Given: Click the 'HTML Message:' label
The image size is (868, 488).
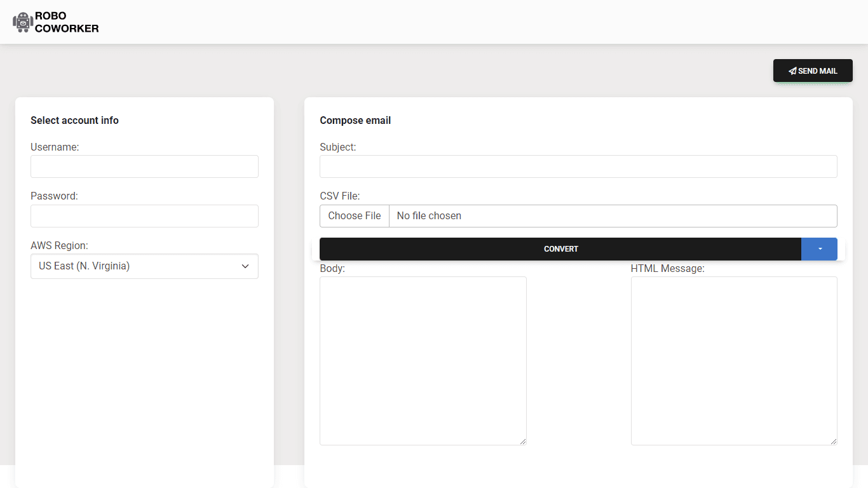Looking at the screenshot, I should click(x=668, y=269).
